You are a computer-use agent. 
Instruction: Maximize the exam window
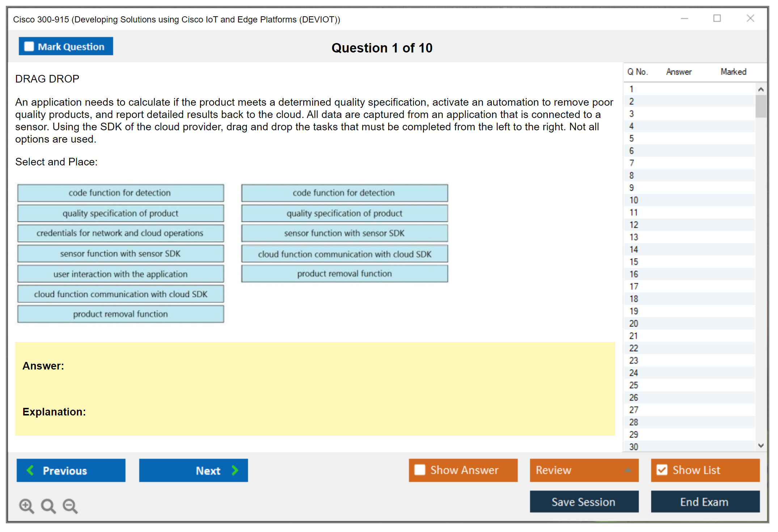(x=717, y=18)
